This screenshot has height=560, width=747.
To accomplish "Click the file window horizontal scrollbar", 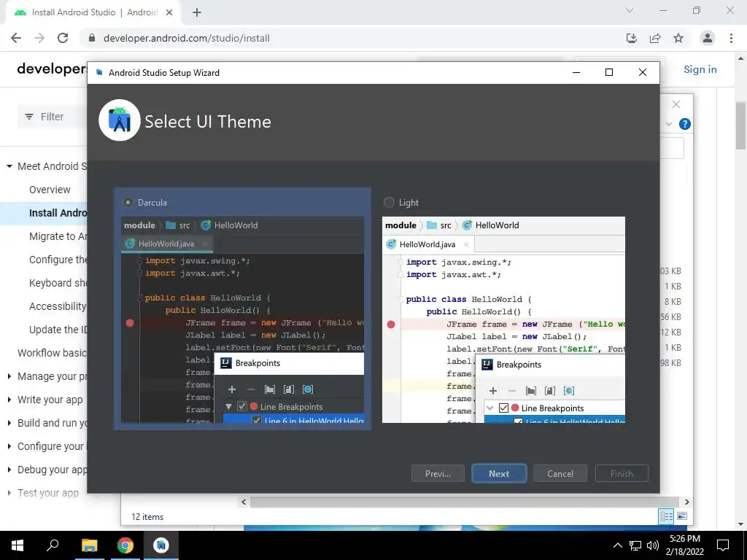I will [465, 502].
